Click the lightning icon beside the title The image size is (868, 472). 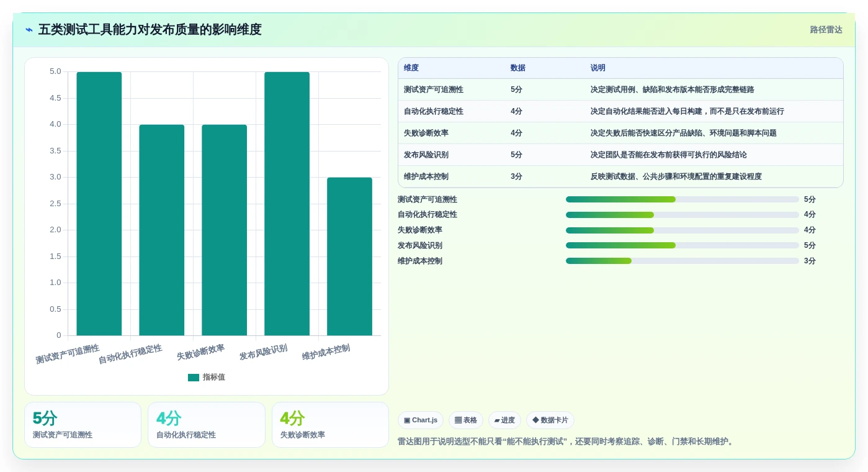(29, 30)
